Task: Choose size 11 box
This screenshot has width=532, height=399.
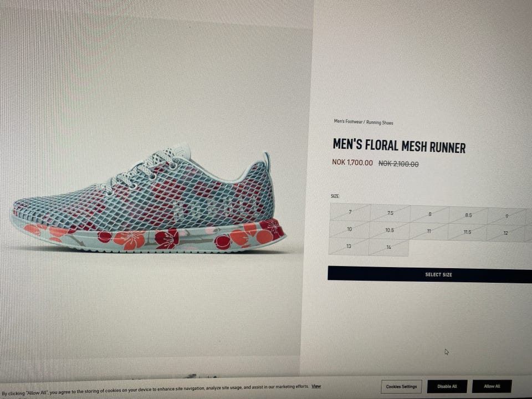Action: point(429,232)
